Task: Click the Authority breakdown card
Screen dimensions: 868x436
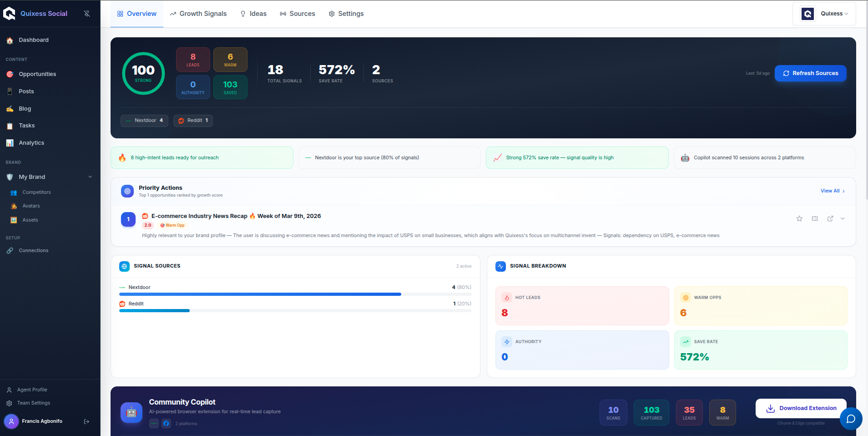Action: pyautogui.click(x=582, y=350)
